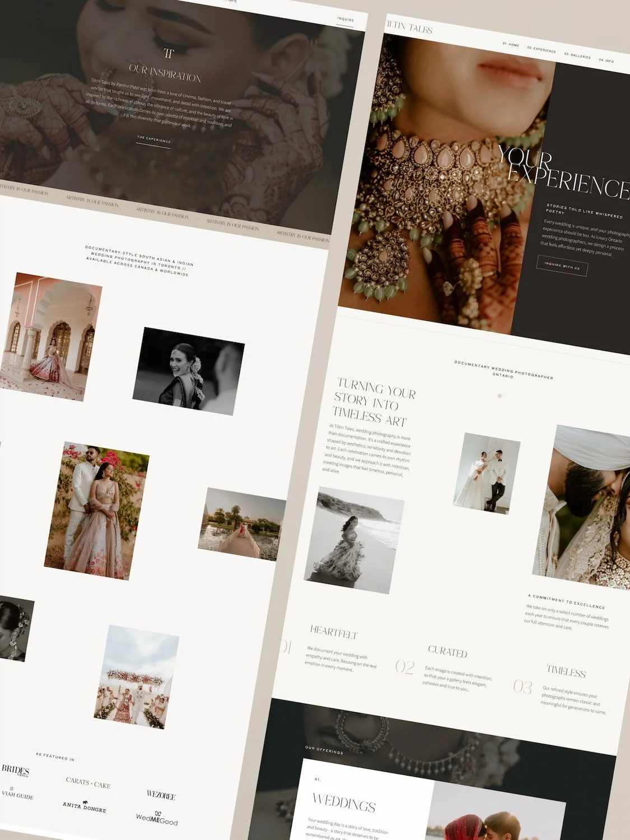Click the Timeless heading
This screenshot has width=630, height=840.
point(566,671)
